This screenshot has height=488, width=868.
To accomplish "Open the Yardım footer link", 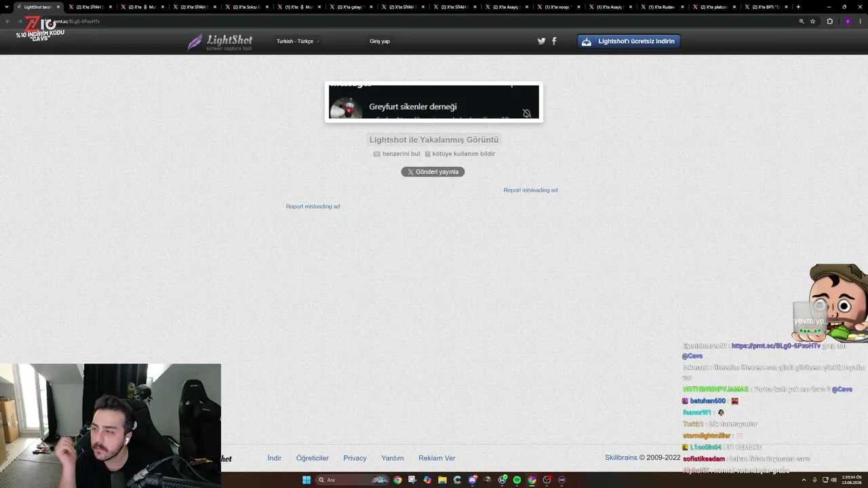I will (393, 458).
